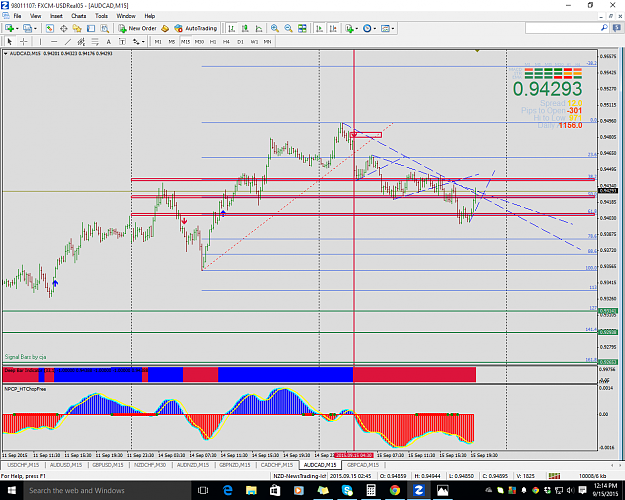Expand the New Chart dropdown arrow

[16, 28]
